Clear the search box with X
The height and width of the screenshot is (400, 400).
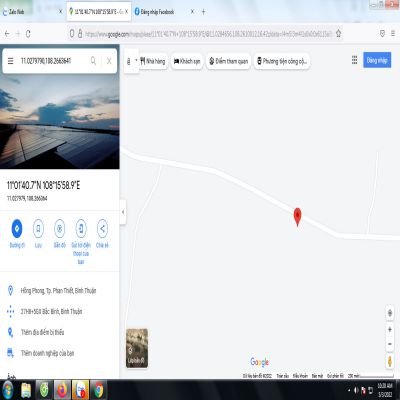coord(109,61)
